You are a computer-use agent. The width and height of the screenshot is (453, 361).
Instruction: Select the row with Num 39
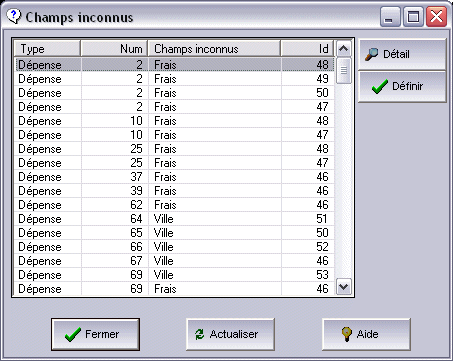pos(174,191)
